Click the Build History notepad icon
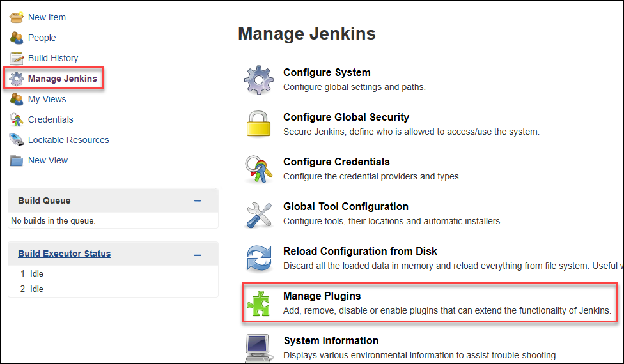Screen dimensions: 624x364 [x=17, y=58]
